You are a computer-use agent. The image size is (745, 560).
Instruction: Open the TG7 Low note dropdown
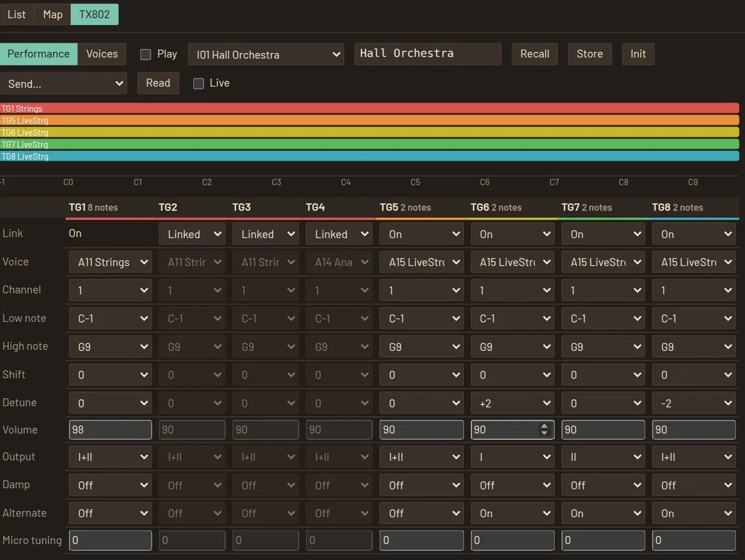pyautogui.click(x=603, y=318)
